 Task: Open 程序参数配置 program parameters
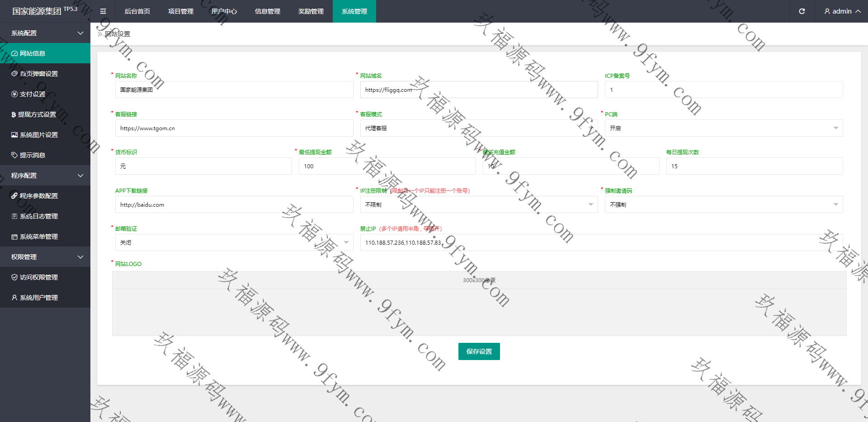pos(38,196)
